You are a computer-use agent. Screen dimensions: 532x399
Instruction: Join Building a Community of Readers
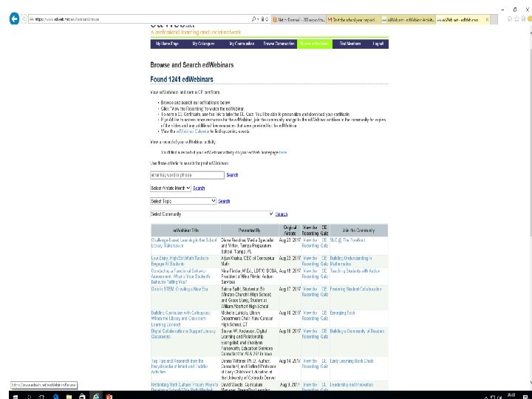tap(357, 331)
